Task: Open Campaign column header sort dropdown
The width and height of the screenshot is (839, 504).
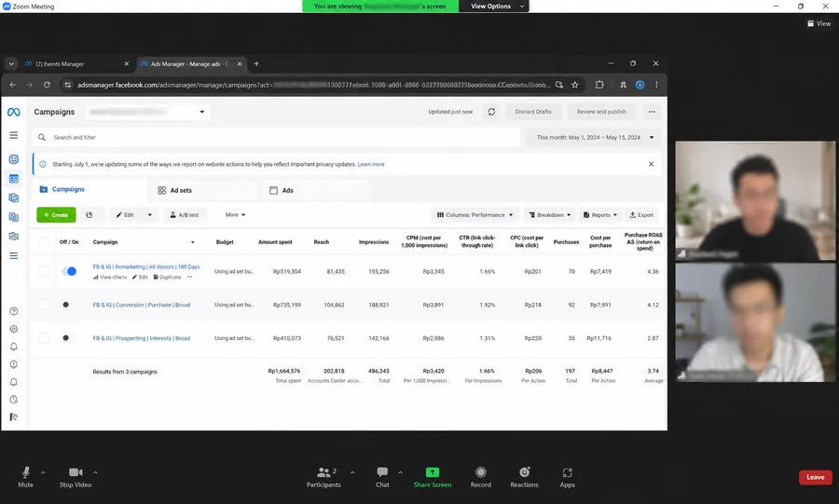Action: (x=193, y=242)
